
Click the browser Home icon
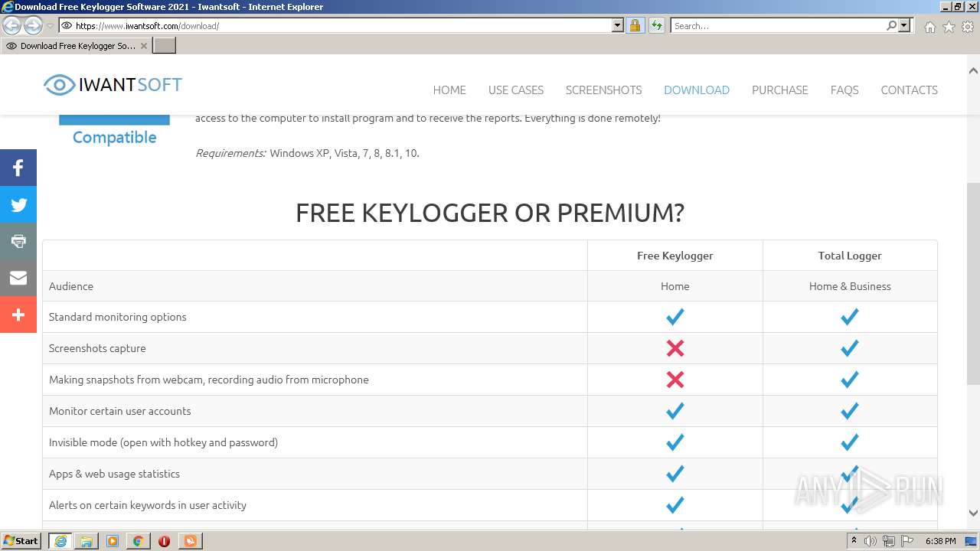click(x=929, y=27)
